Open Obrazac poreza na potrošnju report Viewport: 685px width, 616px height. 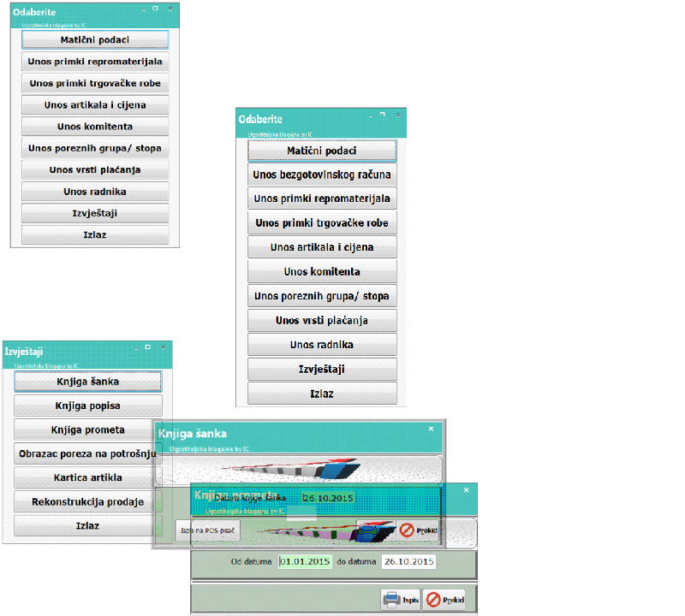[88, 453]
